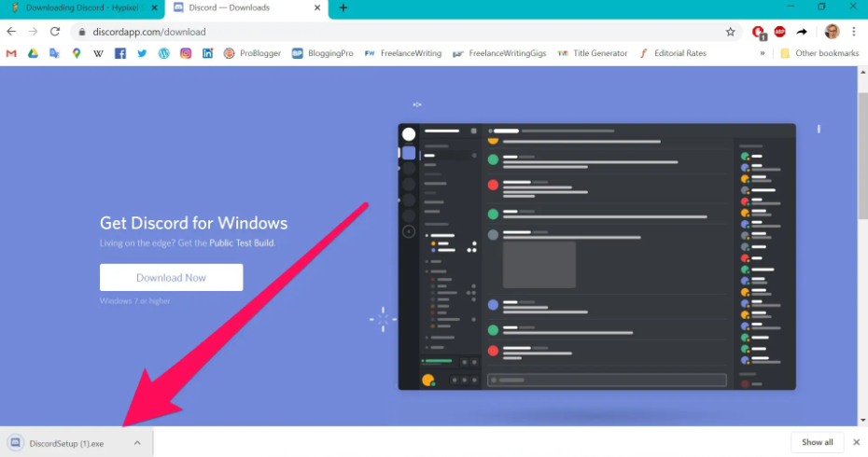Click the black arrow extension icon

[x=802, y=32]
